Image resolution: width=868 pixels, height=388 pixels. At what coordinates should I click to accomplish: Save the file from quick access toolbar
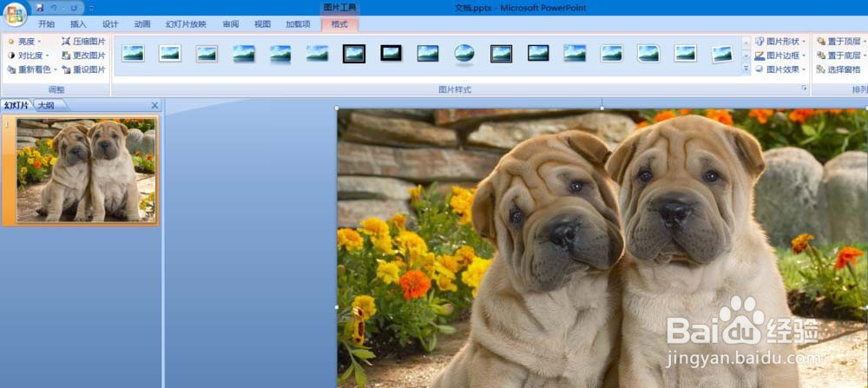click(x=39, y=8)
